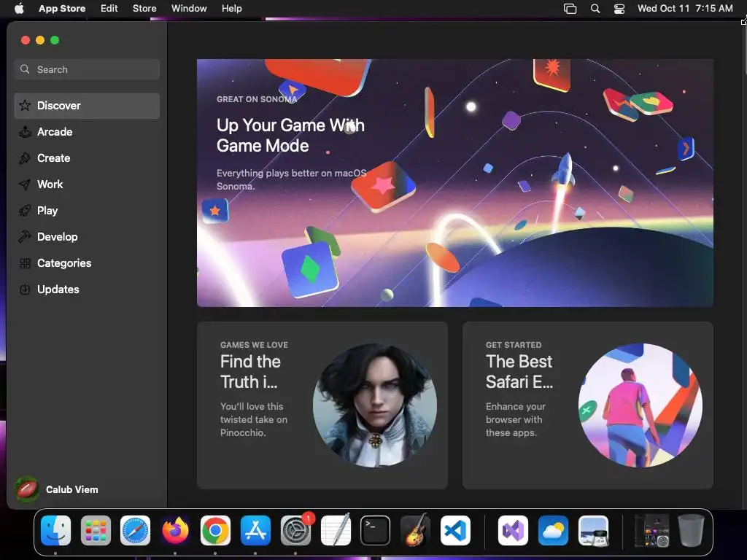Open the Store menu
Image resolution: width=747 pixels, height=560 pixels.
[x=144, y=9]
